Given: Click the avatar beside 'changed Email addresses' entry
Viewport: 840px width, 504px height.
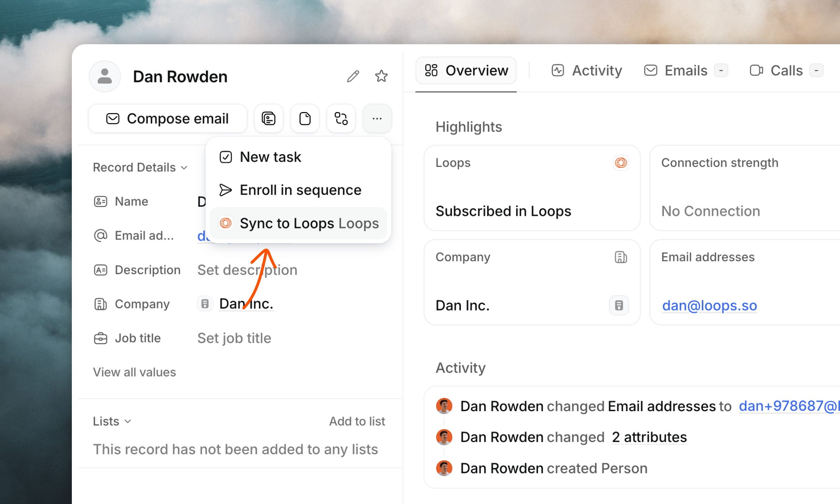Looking at the screenshot, I should pyautogui.click(x=444, y=406).
